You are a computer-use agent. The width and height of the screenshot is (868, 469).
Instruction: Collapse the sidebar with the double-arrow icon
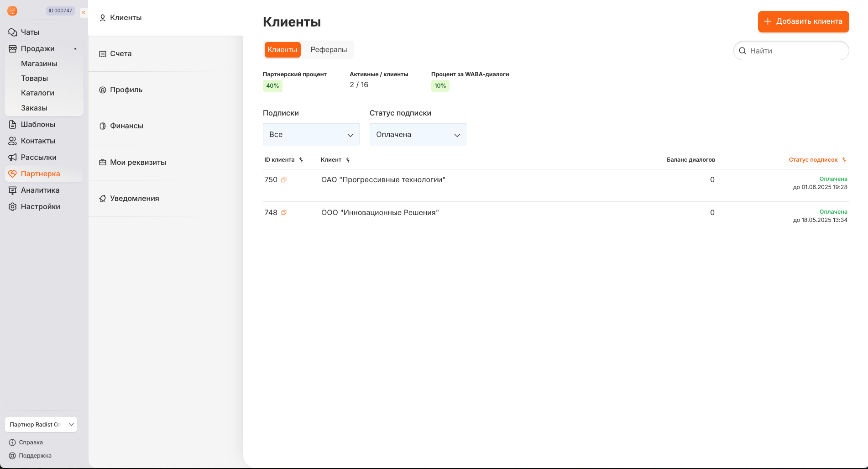(84, 12)
